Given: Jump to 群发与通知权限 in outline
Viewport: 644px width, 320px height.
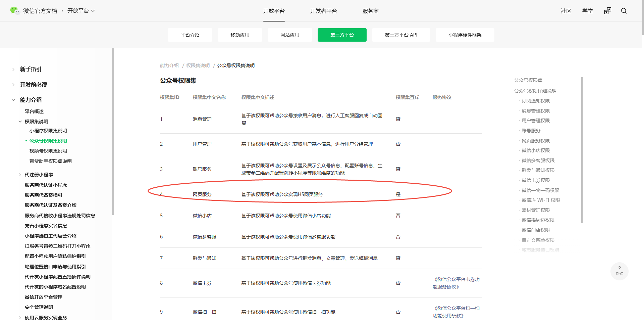Looking at the screenshot, I should point(538,170).
